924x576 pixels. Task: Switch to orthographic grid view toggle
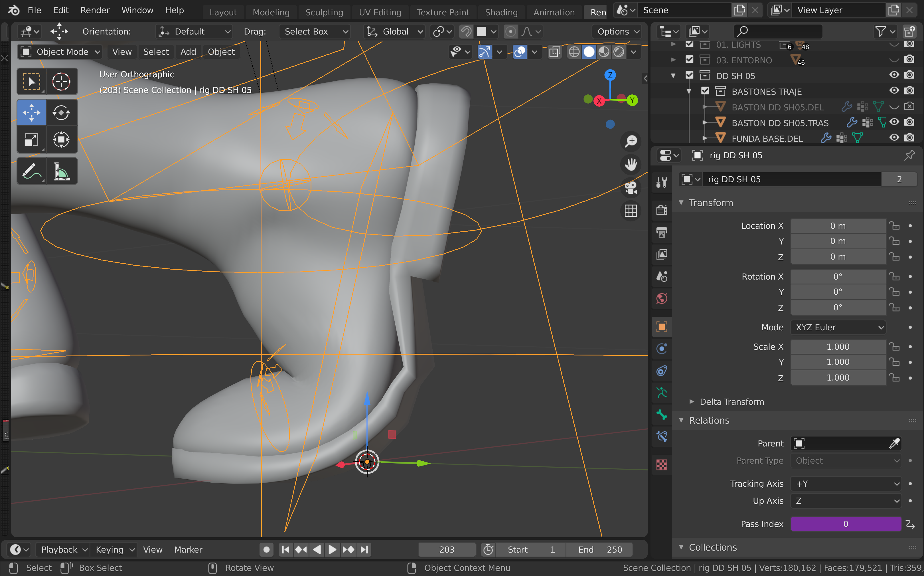631,211
